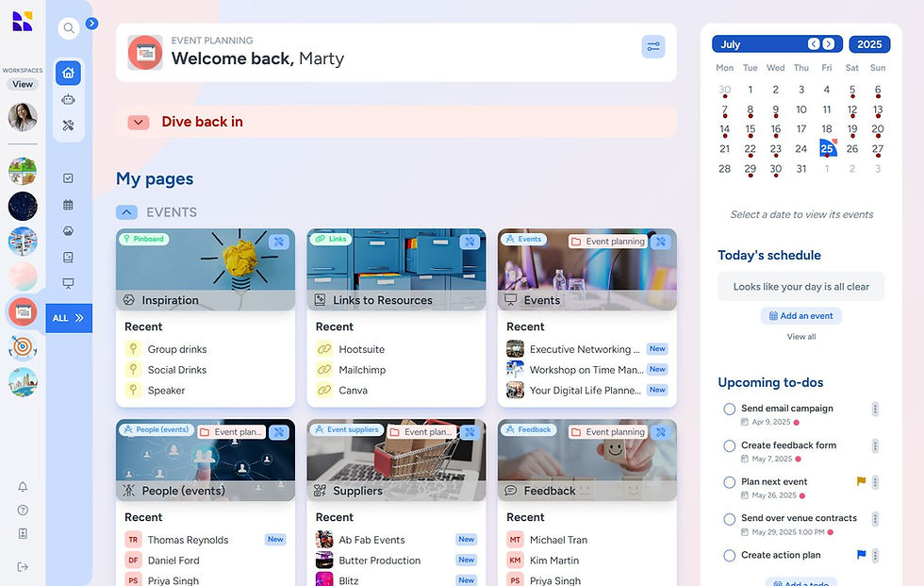Open the 2025 year selector

(869, 44)
